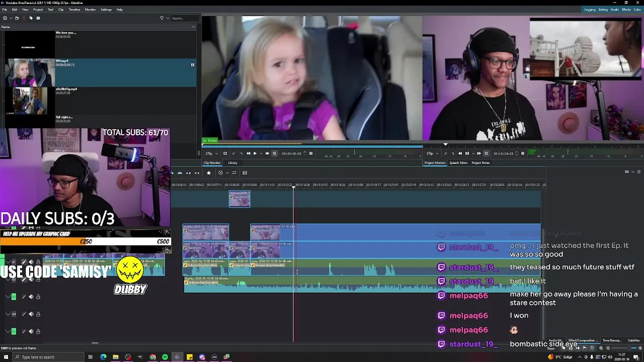This screenshot has width=644, height=362.
Task: Click the tag icon in bin toolbar
Action: 31,18
